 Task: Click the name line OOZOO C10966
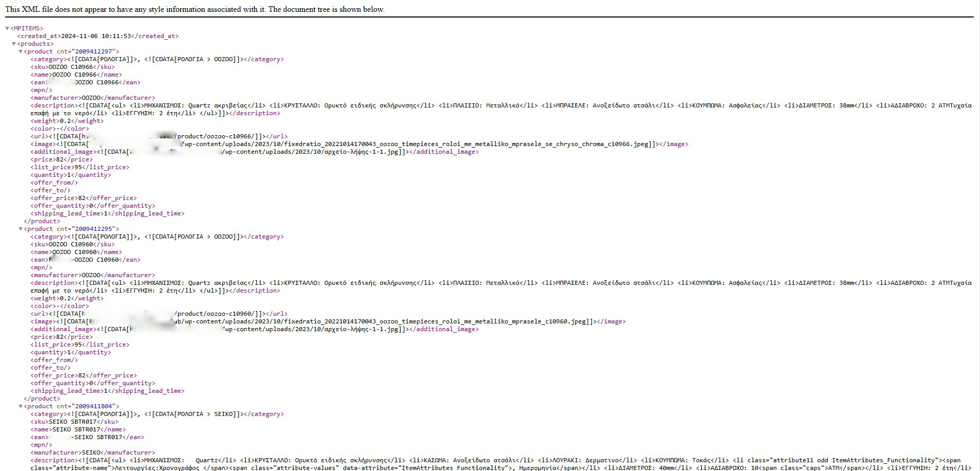click(x=76, y=75)
